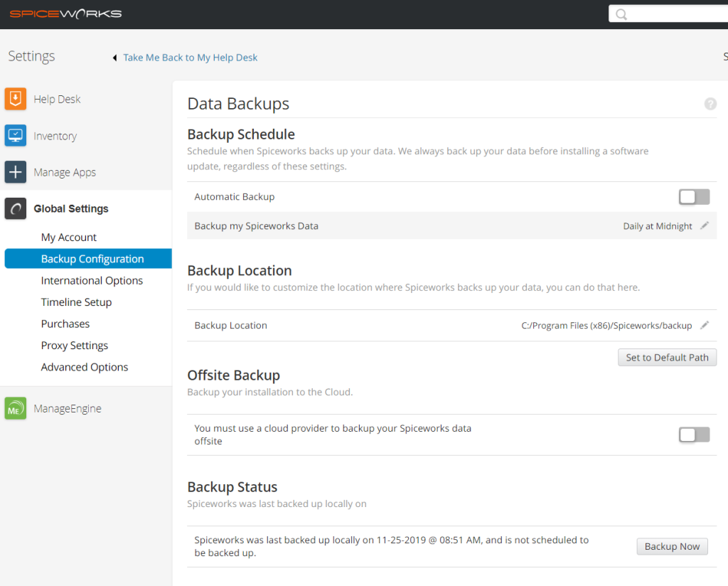Click the Spiceworks logo

tap(65, 14)
